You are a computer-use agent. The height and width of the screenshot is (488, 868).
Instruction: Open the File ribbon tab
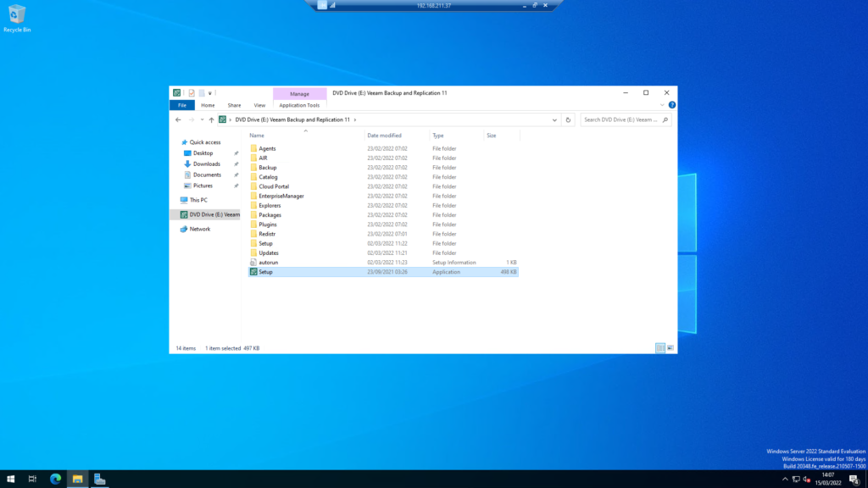[182, 105]
